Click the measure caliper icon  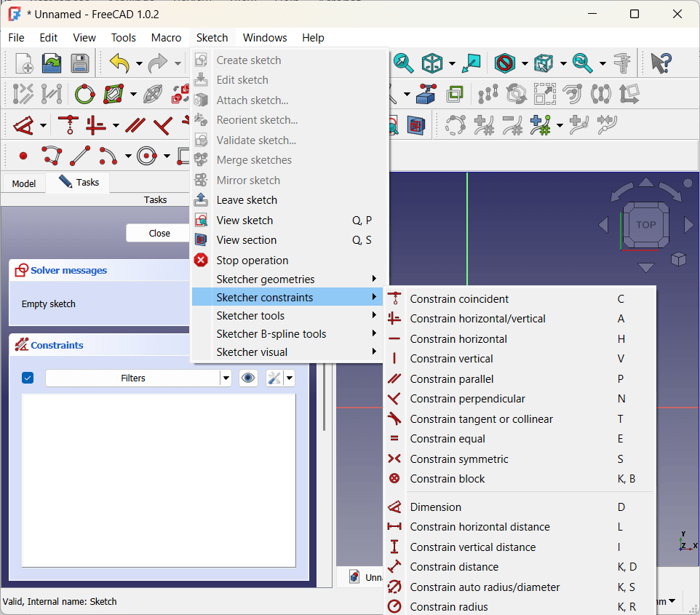[x=622, y=63]
